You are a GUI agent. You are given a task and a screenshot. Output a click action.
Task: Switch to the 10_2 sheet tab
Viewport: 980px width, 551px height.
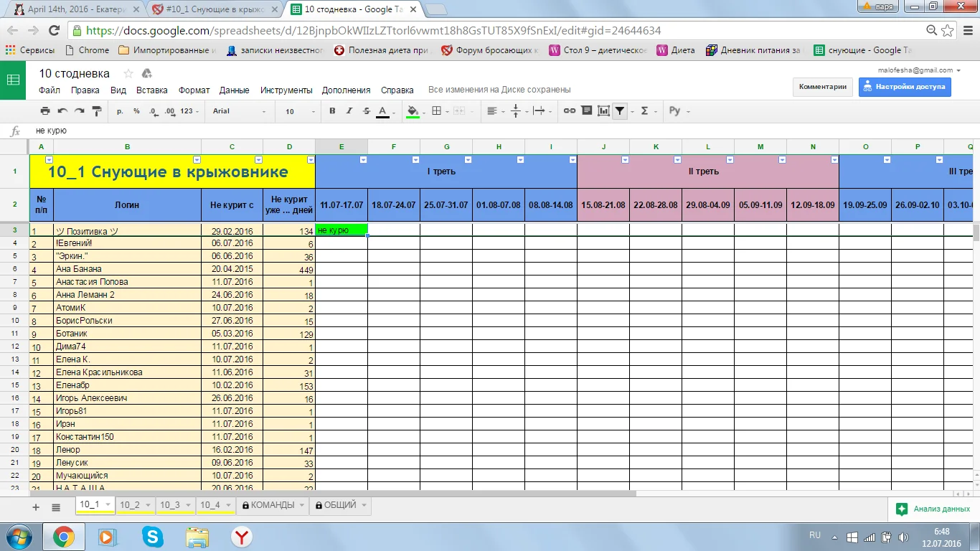130,505
